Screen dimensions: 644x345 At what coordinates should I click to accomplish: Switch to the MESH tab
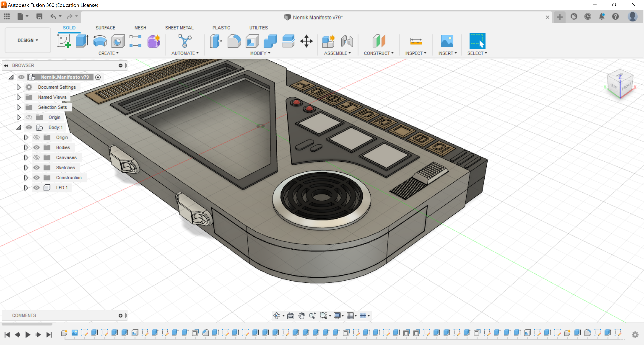click(140, 28)
